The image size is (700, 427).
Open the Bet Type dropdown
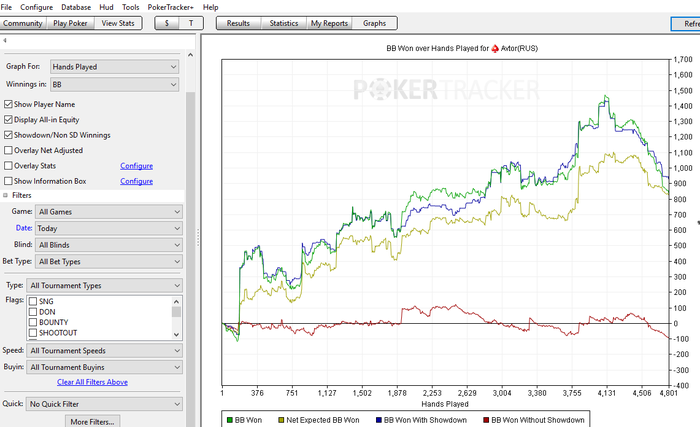109,261
